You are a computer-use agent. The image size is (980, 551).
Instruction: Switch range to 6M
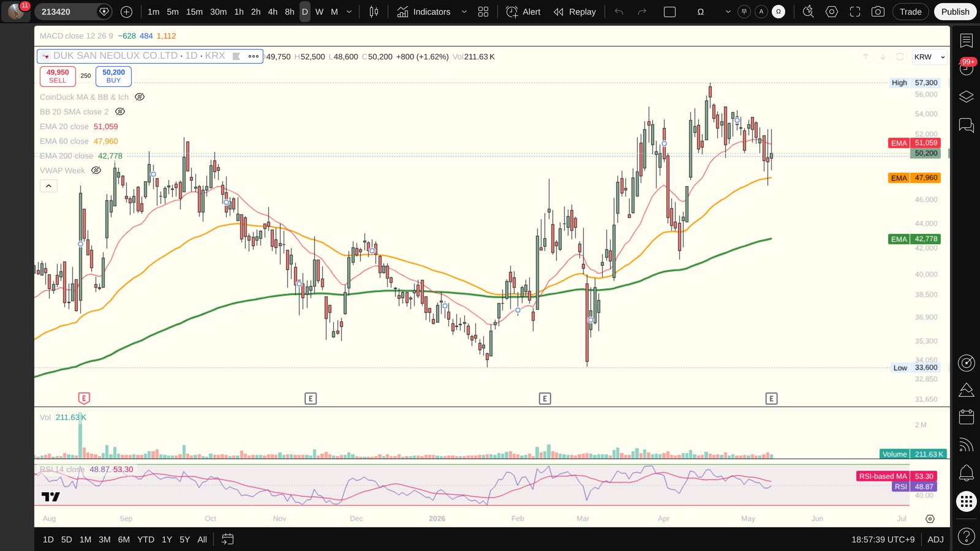pyautogui.click(x=124, y=539)
